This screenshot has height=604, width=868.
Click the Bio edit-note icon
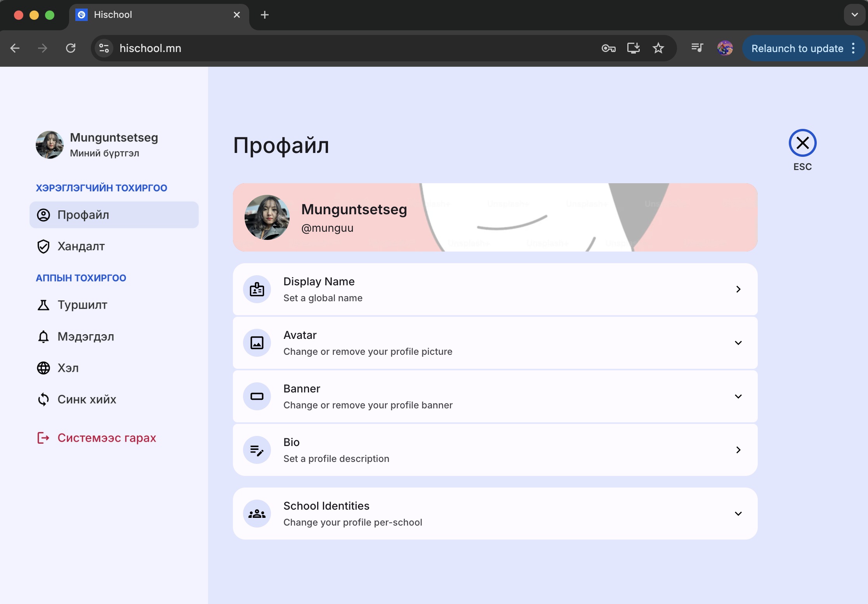(257, 450)
